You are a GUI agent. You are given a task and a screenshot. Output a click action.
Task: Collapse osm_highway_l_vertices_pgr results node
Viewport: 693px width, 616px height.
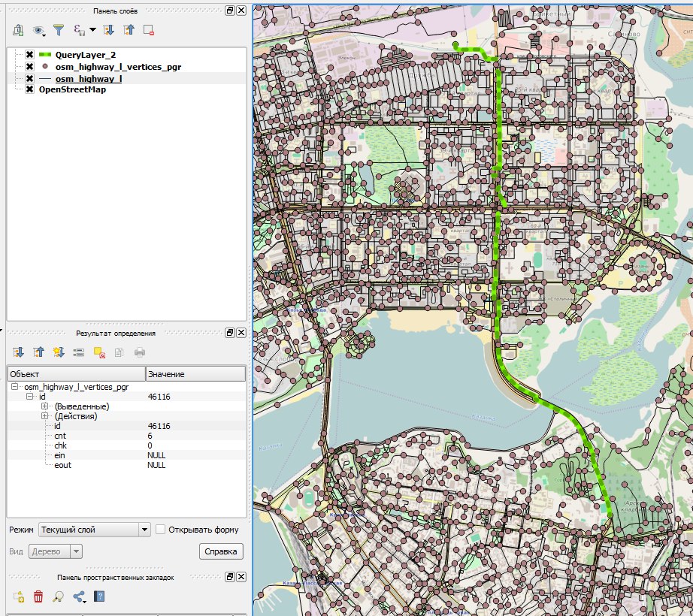pos(15,386)
